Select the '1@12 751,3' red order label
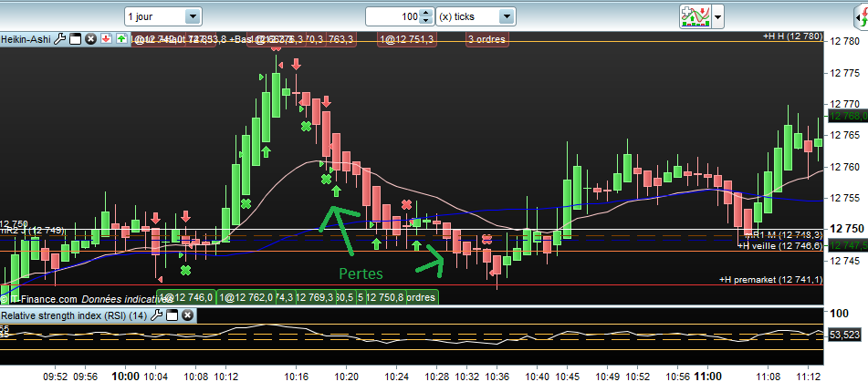The width and height of the screenshot is (868, 382). 406,39
